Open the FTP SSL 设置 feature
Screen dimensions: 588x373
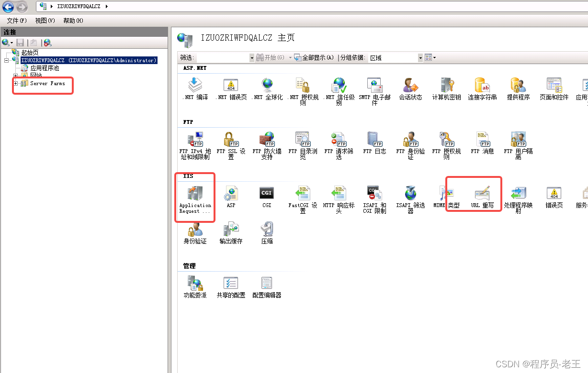coord(231,145)
